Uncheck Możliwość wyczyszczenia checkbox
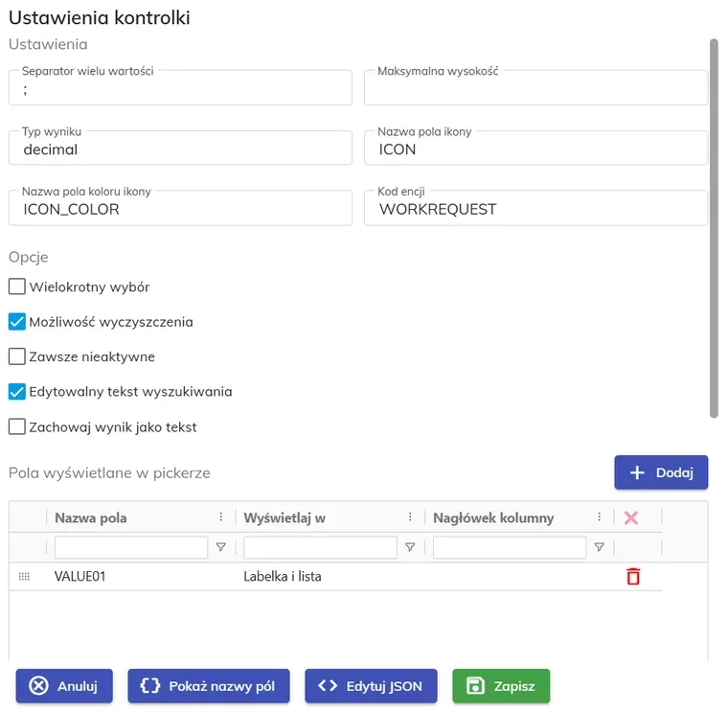Image resolution: width=728 pixels, height=712 pixels. (17, 321)
